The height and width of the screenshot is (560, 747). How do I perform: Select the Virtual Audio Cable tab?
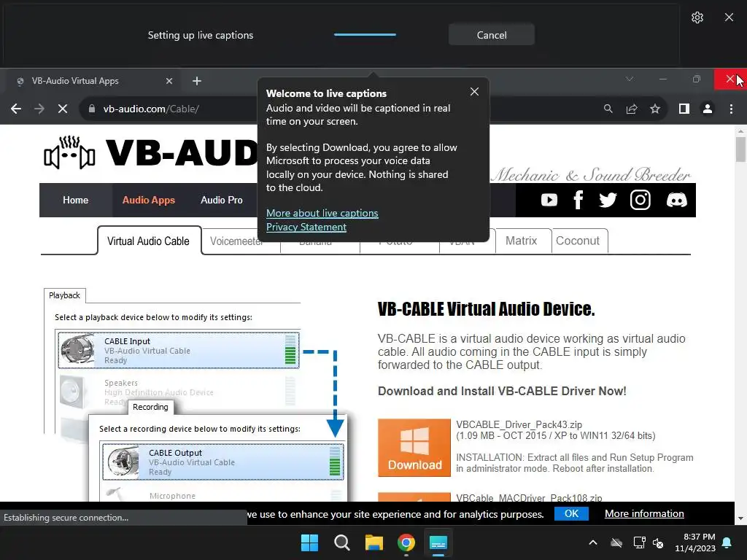pyautogui.click(x=149, y=241)
